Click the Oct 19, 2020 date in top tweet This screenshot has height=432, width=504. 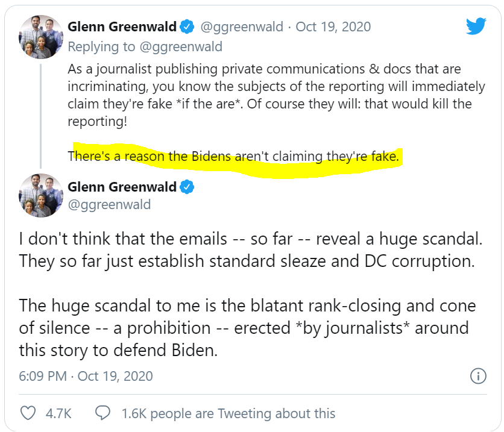click(x=333, y=27)
